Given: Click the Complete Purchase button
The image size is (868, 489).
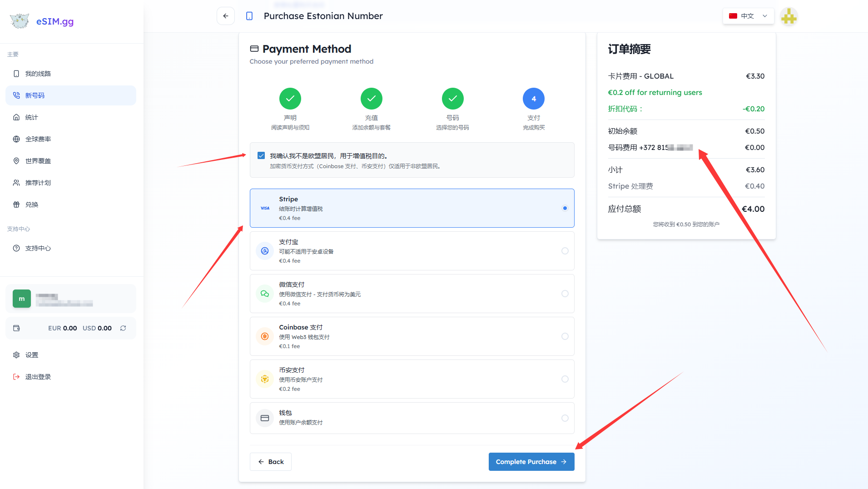Looking at the screenshot, I should [x=531, y=462].
